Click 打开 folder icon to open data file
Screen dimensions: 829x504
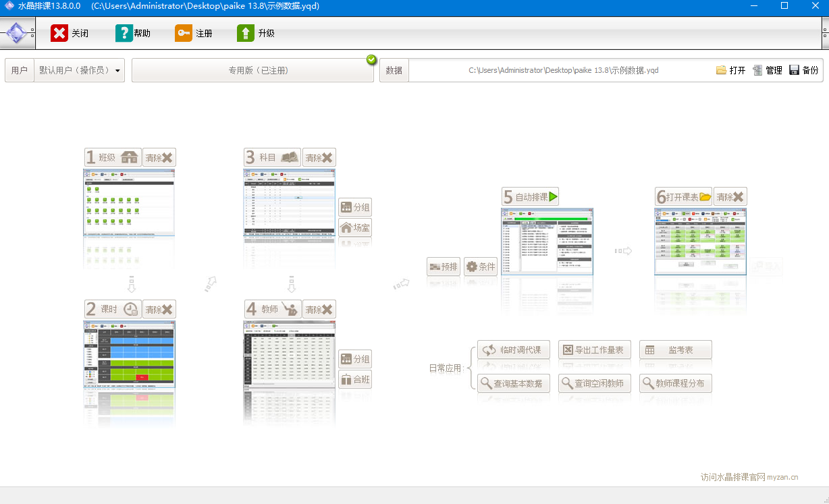721,70
